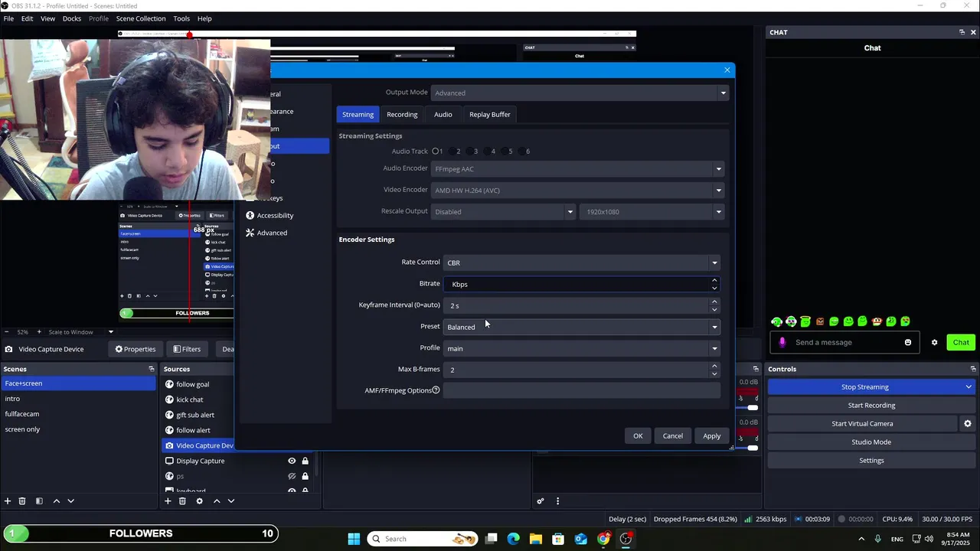Screen dimensions: 980x551
Task: Toggle lock on ps source
Action: (305, 476)
